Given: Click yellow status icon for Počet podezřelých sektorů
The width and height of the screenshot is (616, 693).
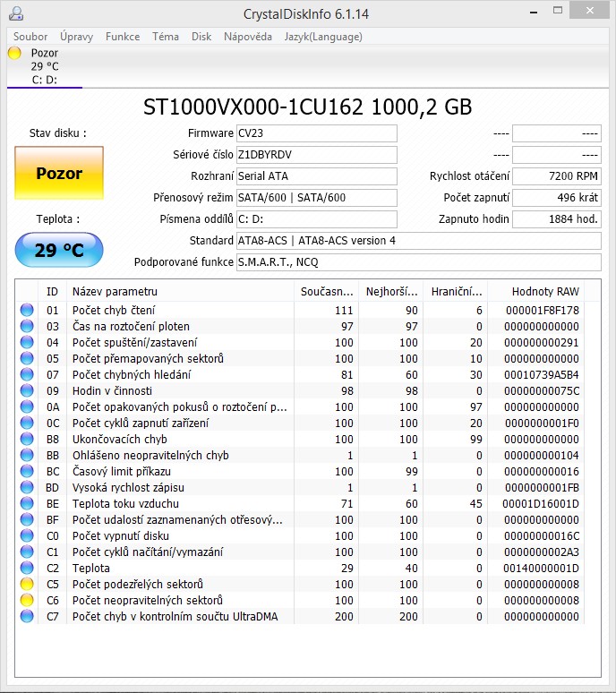Looking at the screenshot, I should pyautogui.click(x=27, y=585).
